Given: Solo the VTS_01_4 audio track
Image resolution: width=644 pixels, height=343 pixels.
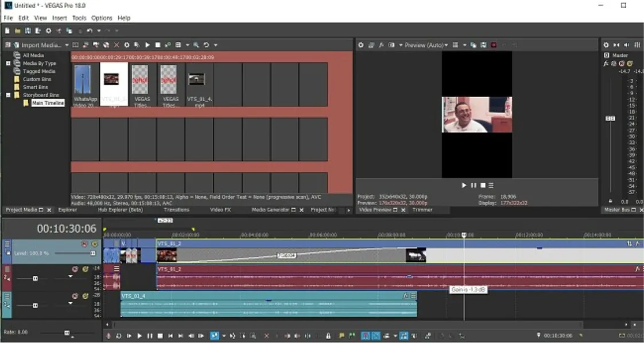Looking at the screenshot, I should click(x=86, y=296).
